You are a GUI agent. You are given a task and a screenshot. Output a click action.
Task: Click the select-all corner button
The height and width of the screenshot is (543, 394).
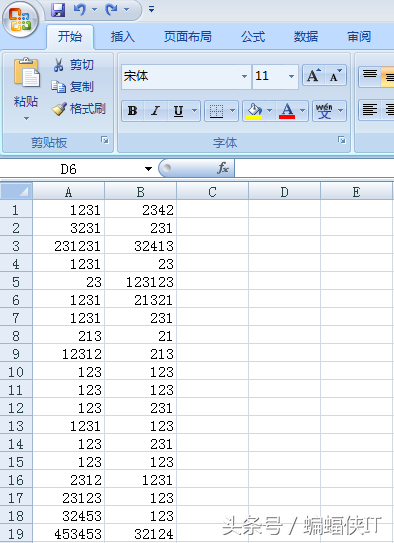(x=16, y=191)
